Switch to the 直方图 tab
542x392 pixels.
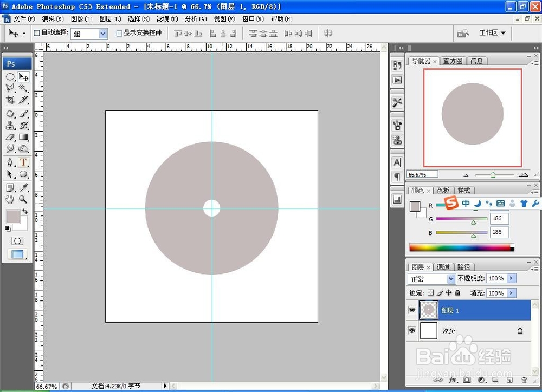(x=453, y=61)
